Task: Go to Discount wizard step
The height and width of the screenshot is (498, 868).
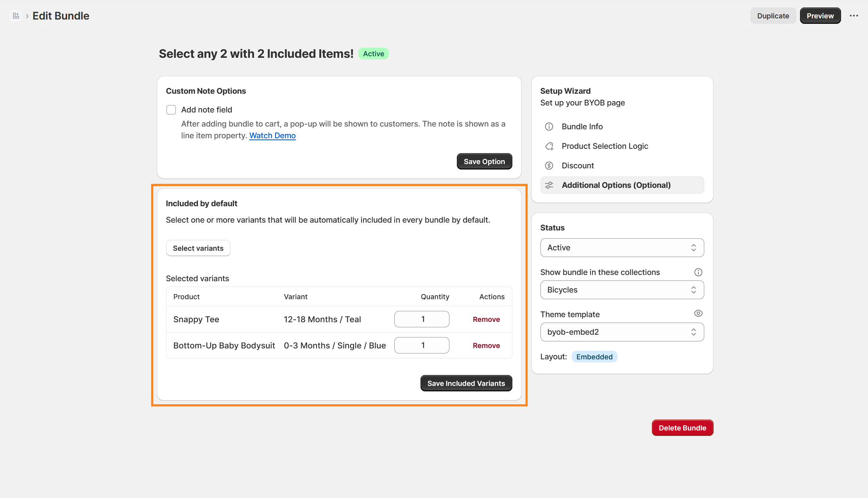Action: 578,166
